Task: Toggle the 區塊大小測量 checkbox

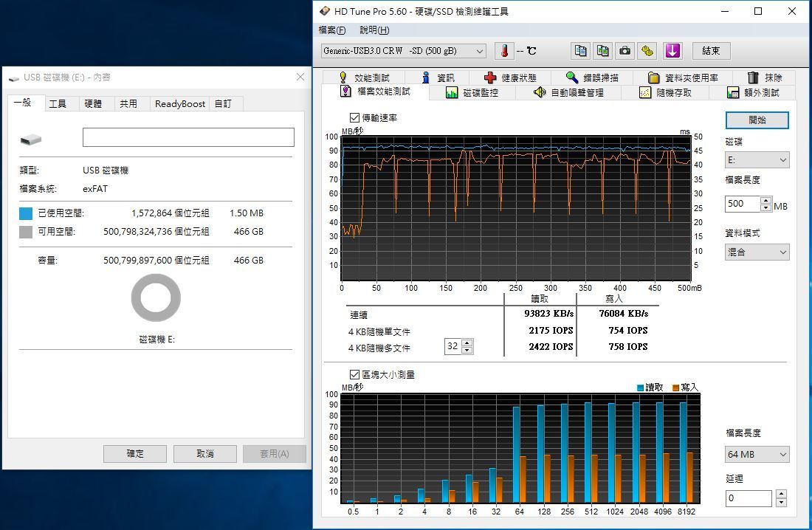Action: pyautogui.click(x=355, y=375)
